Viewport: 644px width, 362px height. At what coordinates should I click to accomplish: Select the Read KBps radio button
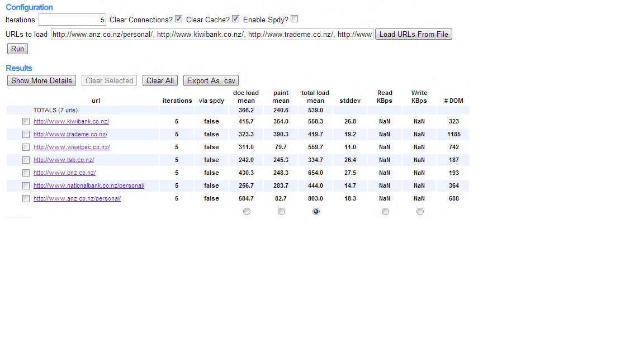(x=385, y=211)
